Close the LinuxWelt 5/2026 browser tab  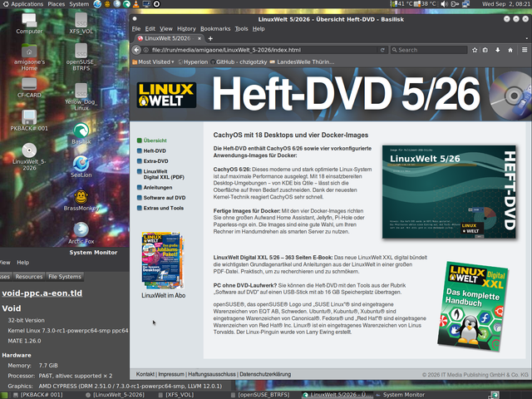click(x=199, y=38)
